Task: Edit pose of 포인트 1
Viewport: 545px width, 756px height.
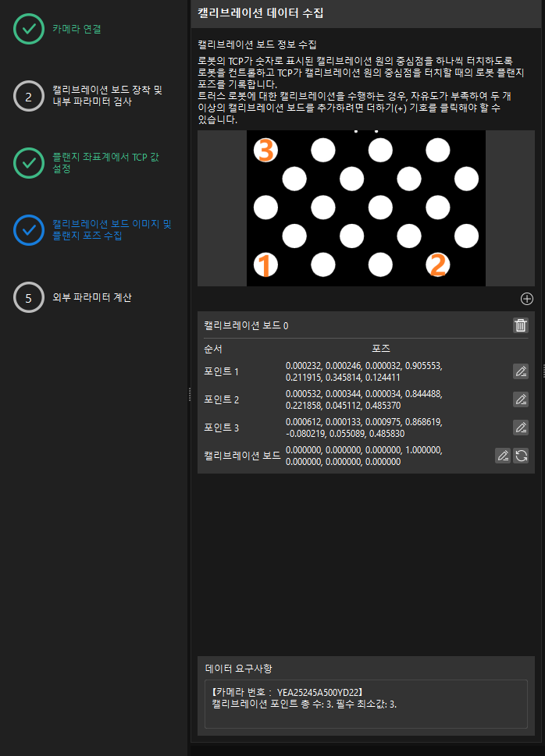Action: tap(520, 371)
